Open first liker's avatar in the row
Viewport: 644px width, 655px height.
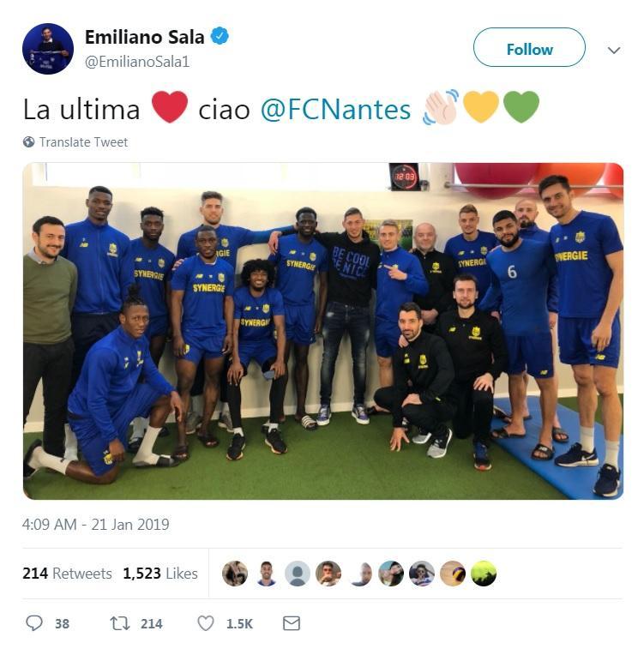coord(235,573)
